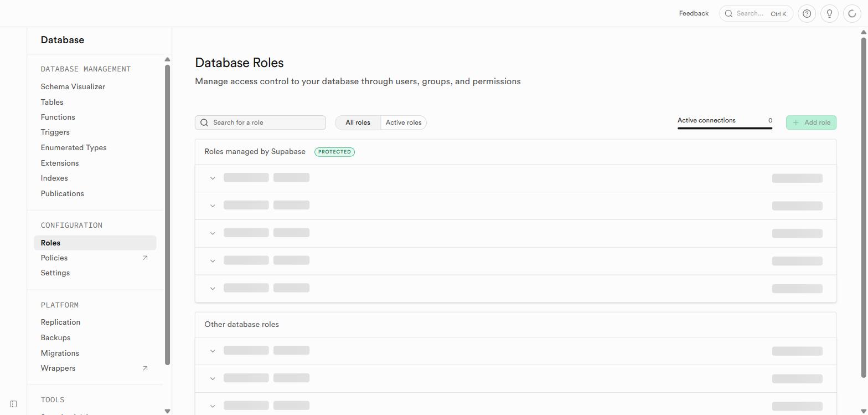Switch to the Active roles filter
The height and width of the screenshot is (415, 868).
[x=404, y=122]
